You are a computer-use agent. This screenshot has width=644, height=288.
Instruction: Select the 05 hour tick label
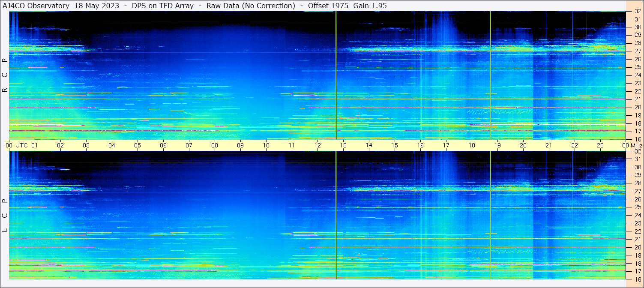pyautogui.click(x=138, y=145)
